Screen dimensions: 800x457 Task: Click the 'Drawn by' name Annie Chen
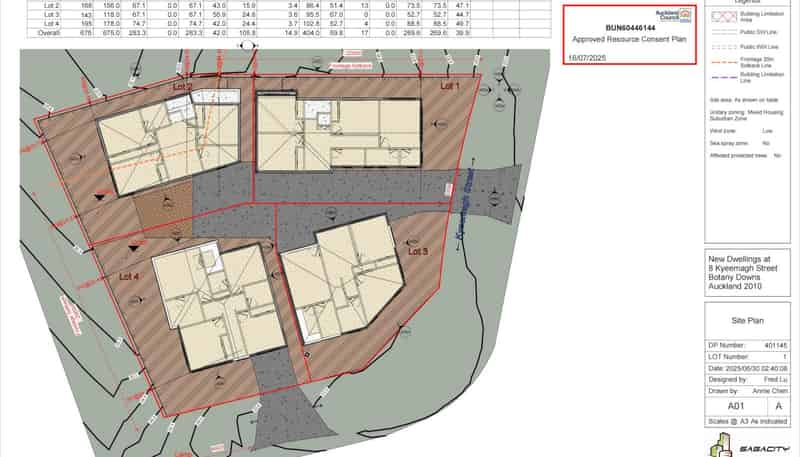[770, 391]
